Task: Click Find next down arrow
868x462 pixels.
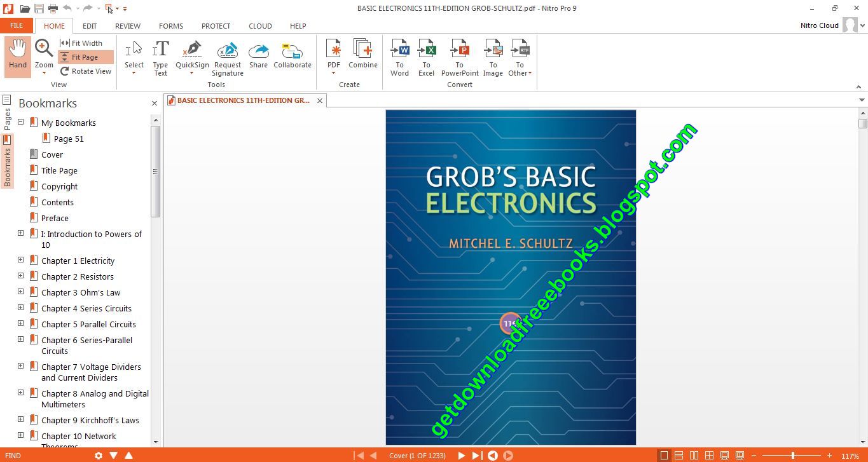Action: [x=114, y=456]
